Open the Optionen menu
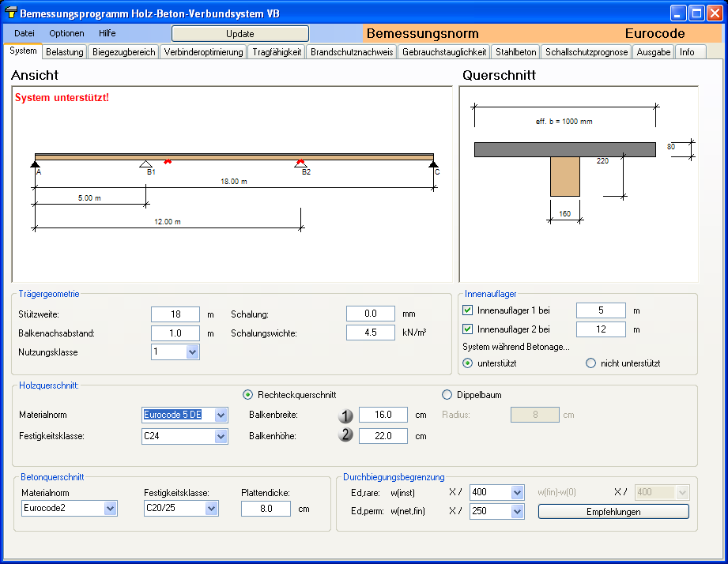The width and height of the screenshot is (728, 564). pyautogui.click(x=66, y=33)
